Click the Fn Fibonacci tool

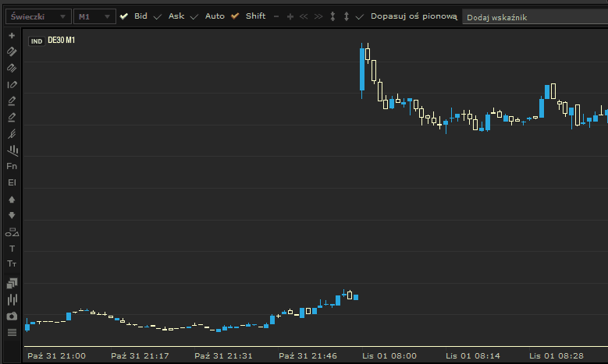coord(12,166)
